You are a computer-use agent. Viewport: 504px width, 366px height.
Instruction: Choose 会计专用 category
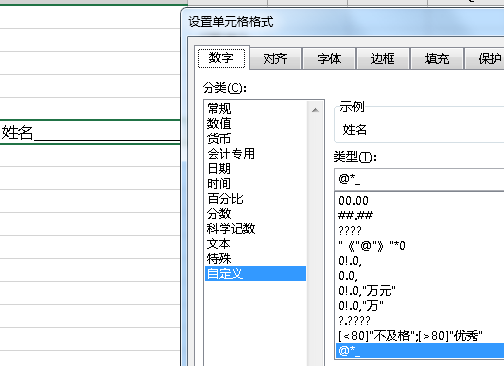pos(256,154)
